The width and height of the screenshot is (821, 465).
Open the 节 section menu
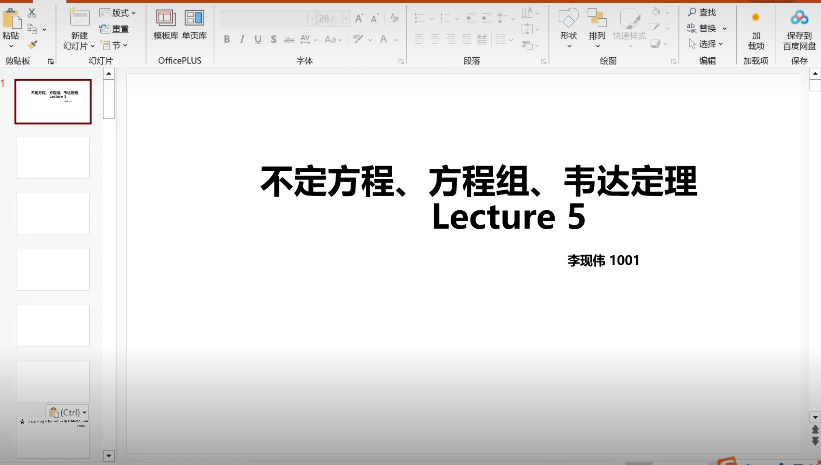tap(114, 45)
